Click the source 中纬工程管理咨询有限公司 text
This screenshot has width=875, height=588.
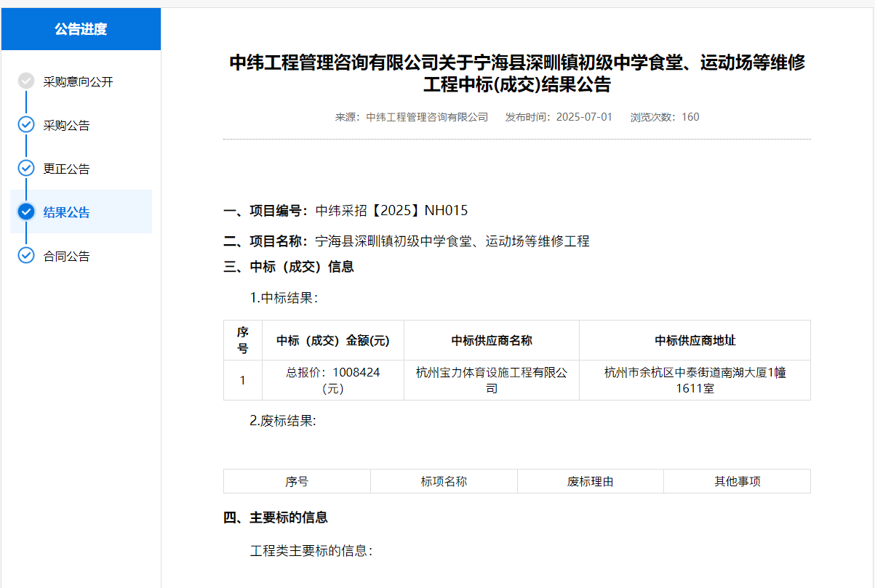(x=427, y=117)
